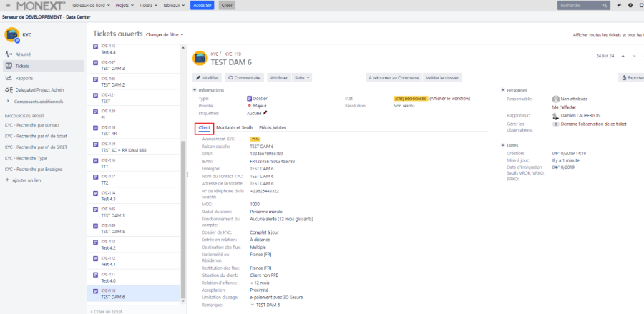Expand Composants additionnels in sidebar
Viewport: 644px width, 314px height.
pos(9,101)
